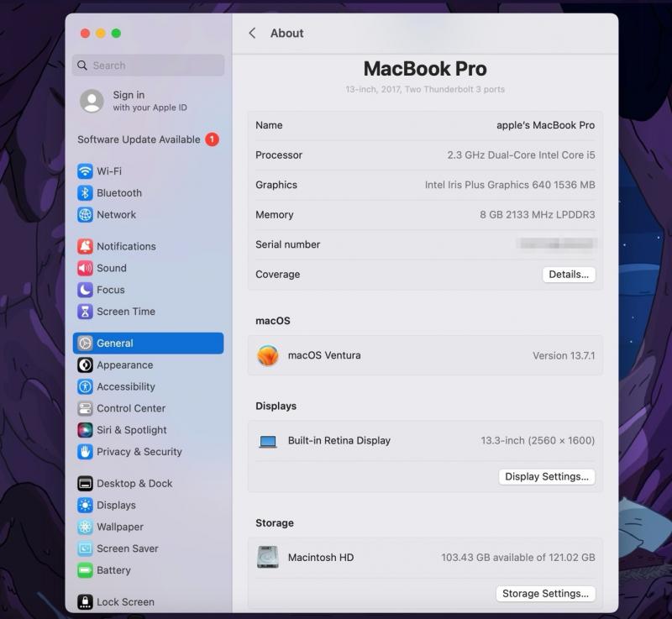Open the Appearance icon
Screen dimensions: 672x619
[x=85, y=365]
